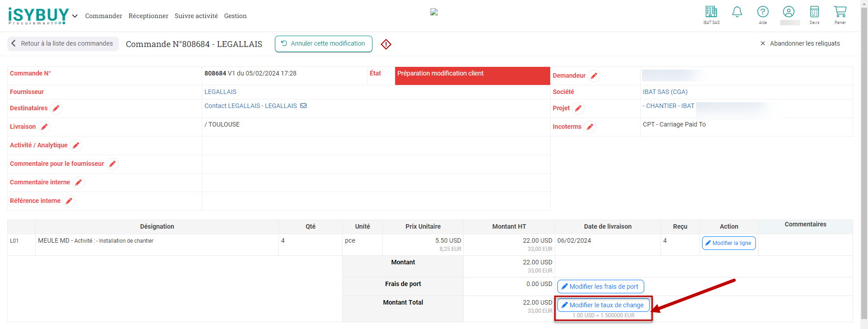This screenshot has width=868, height=329.
Task: Click the red diamond warning icon
Action: pyautogui.click(x=386, y=44)
